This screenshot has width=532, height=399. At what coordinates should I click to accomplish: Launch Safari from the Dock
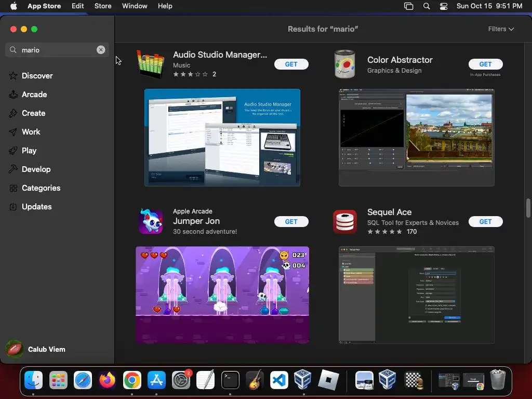[83, 380]
